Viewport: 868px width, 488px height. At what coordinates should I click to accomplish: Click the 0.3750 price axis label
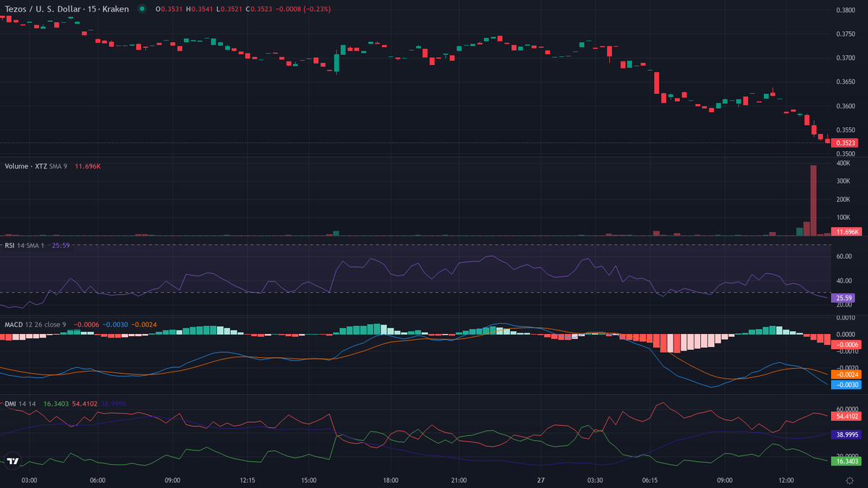click(x=846, y=34)
